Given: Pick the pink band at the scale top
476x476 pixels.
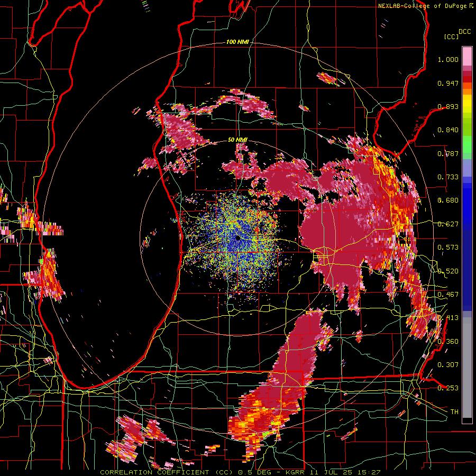Looking at the screenshot, I should coord(467,56).
